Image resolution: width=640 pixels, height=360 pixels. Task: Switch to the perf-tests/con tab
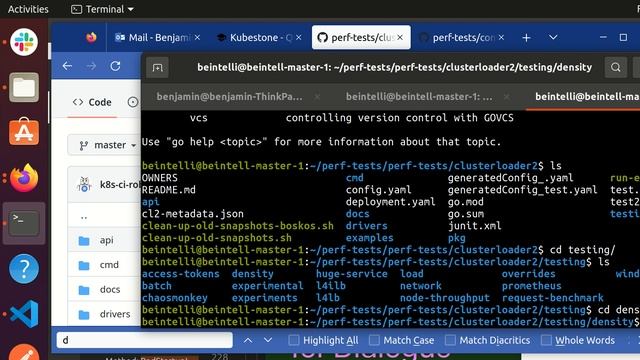tap(462, 38)
